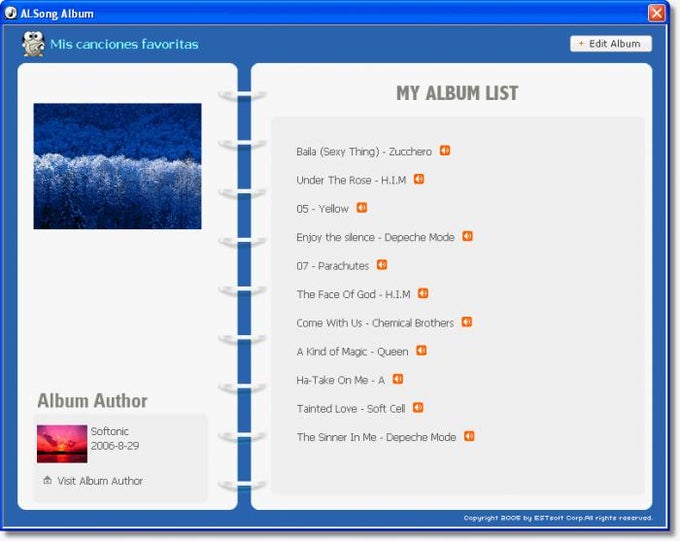Click the date 2006-8-29
This screenshot has height=541, width=680.
[115, 446]
